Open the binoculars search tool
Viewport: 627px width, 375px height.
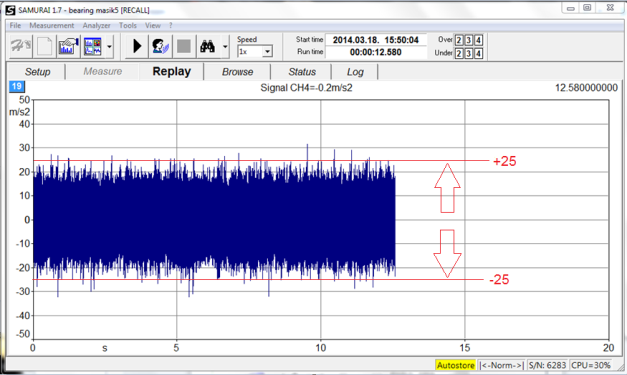[208, 46]
